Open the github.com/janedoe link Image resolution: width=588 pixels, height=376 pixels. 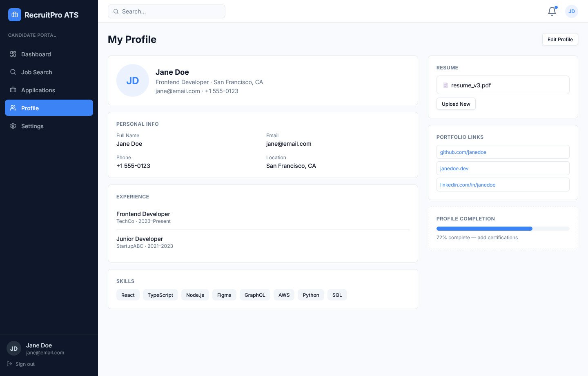click(x=463, y=152)
